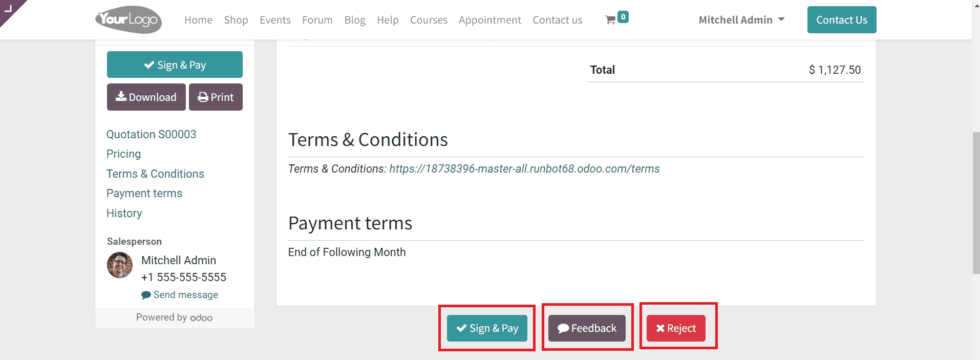
Task: Click the Download button in sidebar
Action: [146, 97]
